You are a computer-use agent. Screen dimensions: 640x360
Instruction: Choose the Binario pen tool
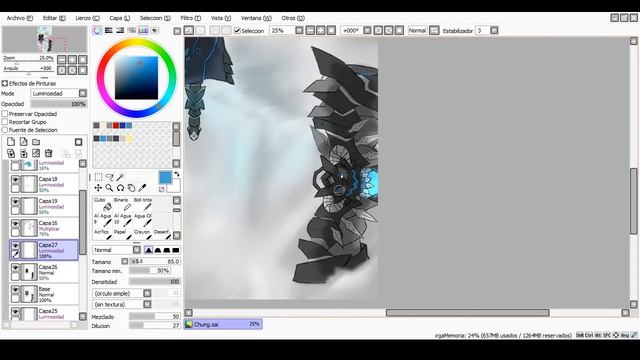point(122,204)
